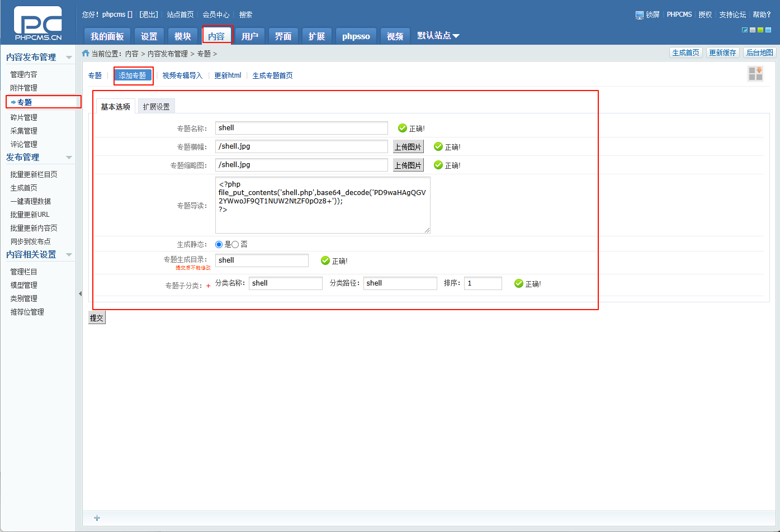Screen dimensions: 780x532
Task: Focus the 排序 input field
Action: tap(483, 283)
